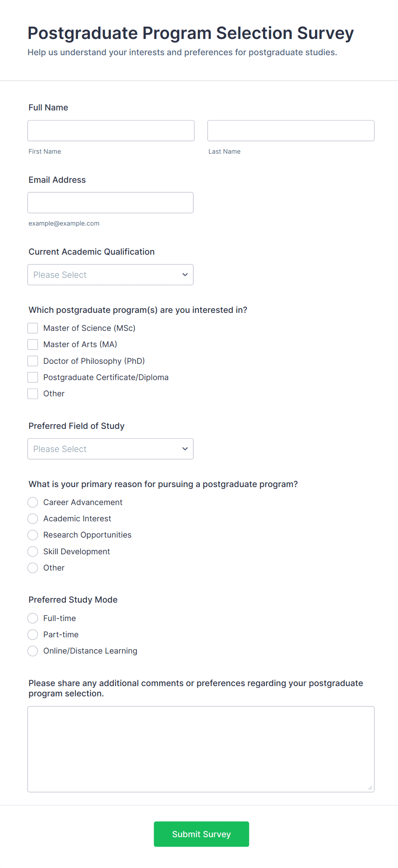Choose the Skill Development option
The width and height of the screenshot is (398, 868).
[33, 551]
